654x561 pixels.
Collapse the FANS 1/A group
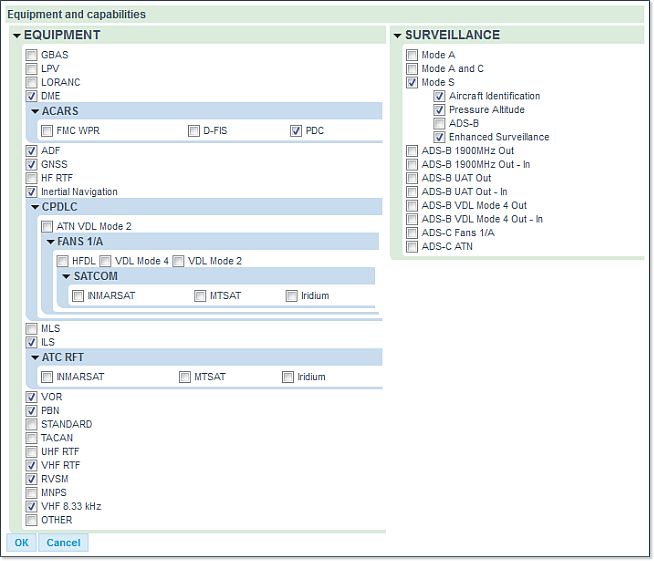pos(50,242)
